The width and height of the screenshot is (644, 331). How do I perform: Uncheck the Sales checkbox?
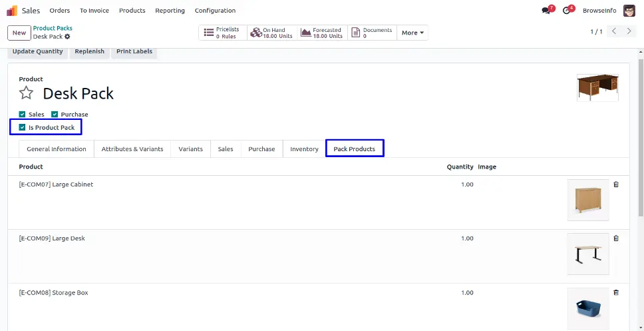[x=23, y=115]
